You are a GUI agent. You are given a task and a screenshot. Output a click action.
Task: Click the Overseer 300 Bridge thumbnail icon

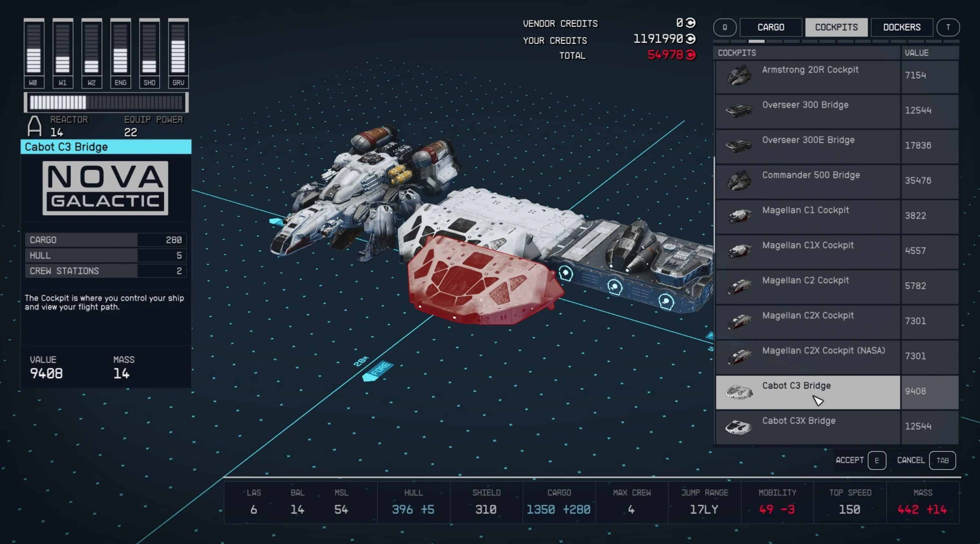[739, 110]
